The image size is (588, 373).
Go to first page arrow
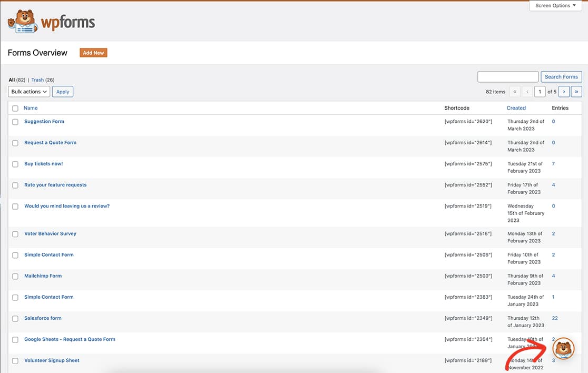515,92
